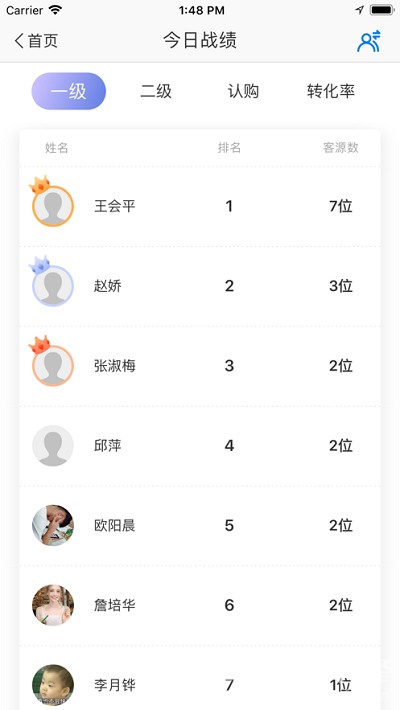Screen dimensions: 400x710
Task: Tap the battery indicator in status bar
Action: (x=381, y=10)
